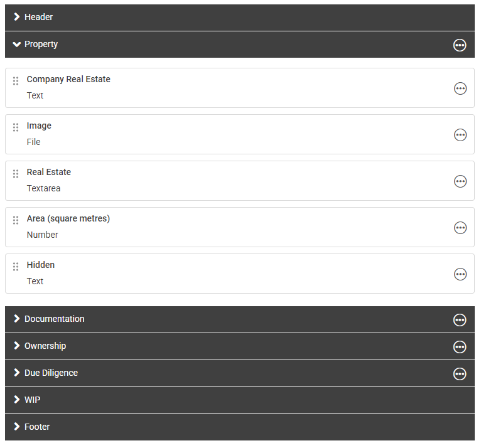The width and height of the screenshot is (481, 448).
Task: Open options menu for Ownership section
Action: pos(460,347)
